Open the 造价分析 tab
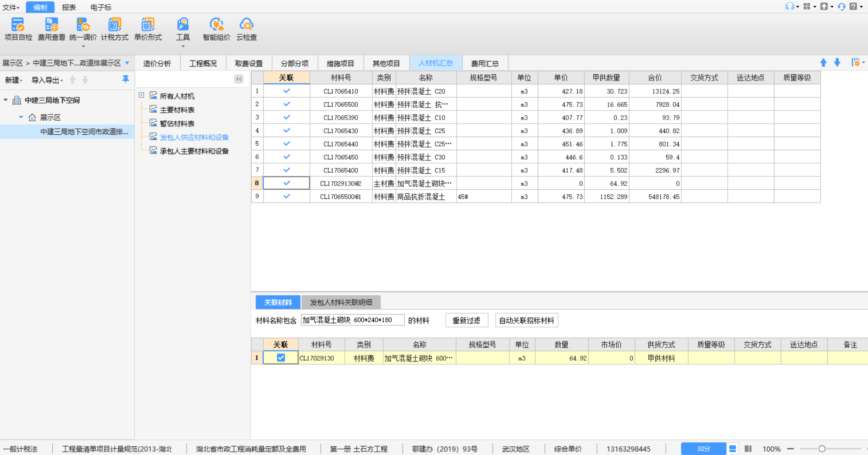This screenshot has height=455, width=868. click(x=157, y=63)
